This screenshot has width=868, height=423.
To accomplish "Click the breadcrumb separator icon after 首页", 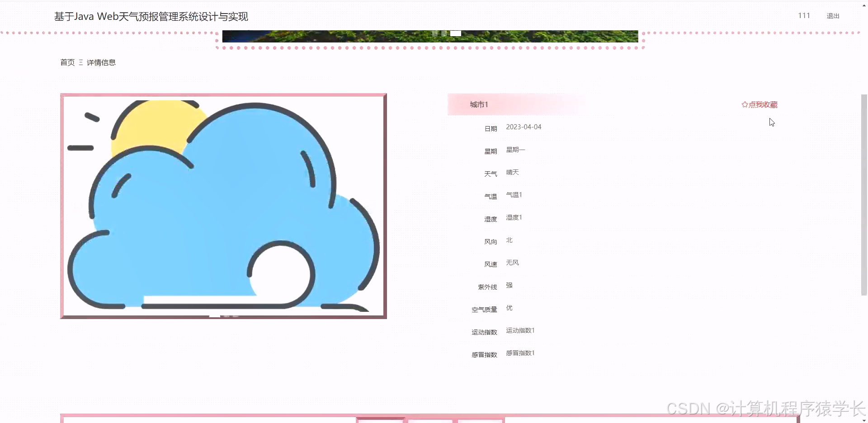I will [80, 62].
